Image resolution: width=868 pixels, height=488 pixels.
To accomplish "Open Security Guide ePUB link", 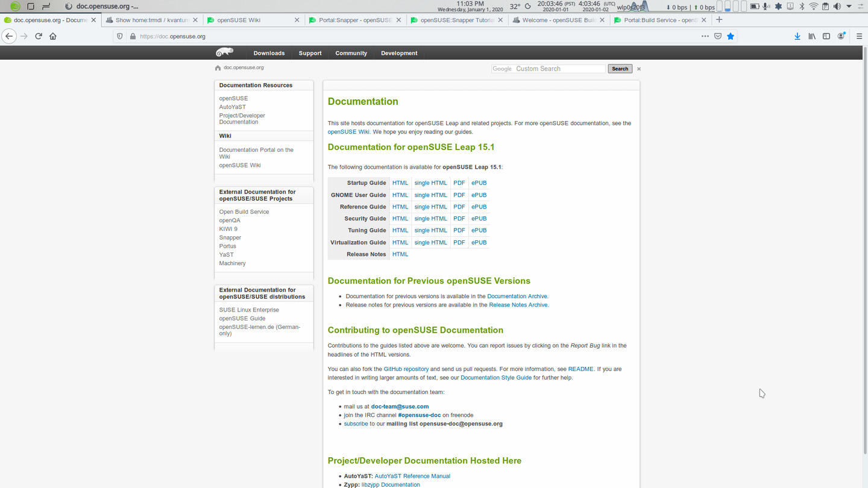I will point(479,219).
